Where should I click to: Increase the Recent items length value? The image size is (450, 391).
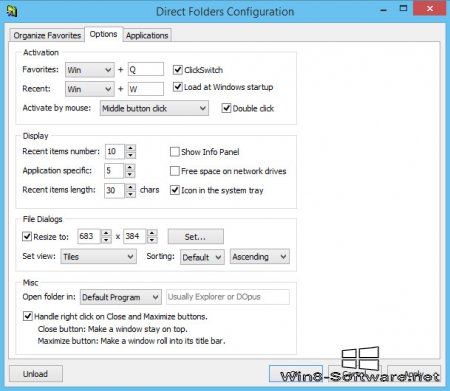[131, 187]
